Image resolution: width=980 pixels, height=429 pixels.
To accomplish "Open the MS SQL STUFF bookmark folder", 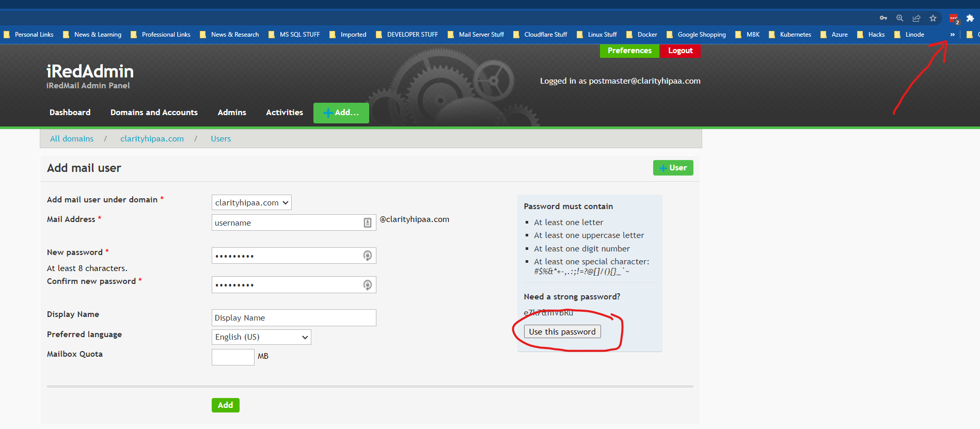I will coord(294,35).
